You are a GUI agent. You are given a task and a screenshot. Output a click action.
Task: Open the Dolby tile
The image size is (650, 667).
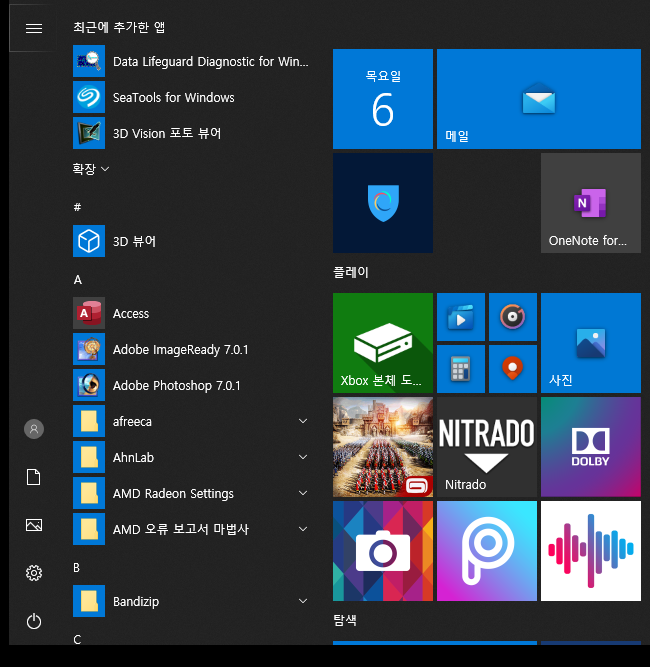click(x=591, y=447)
